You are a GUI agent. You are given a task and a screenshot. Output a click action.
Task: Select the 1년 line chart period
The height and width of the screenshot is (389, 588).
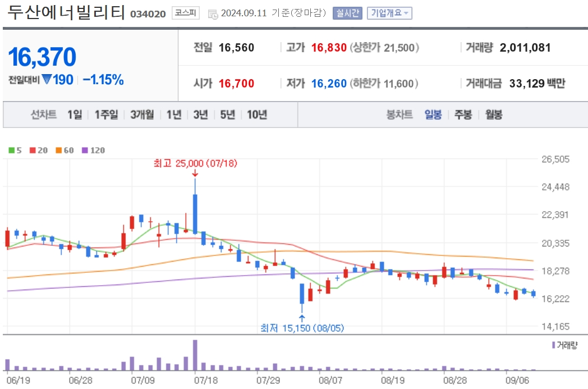173,115
